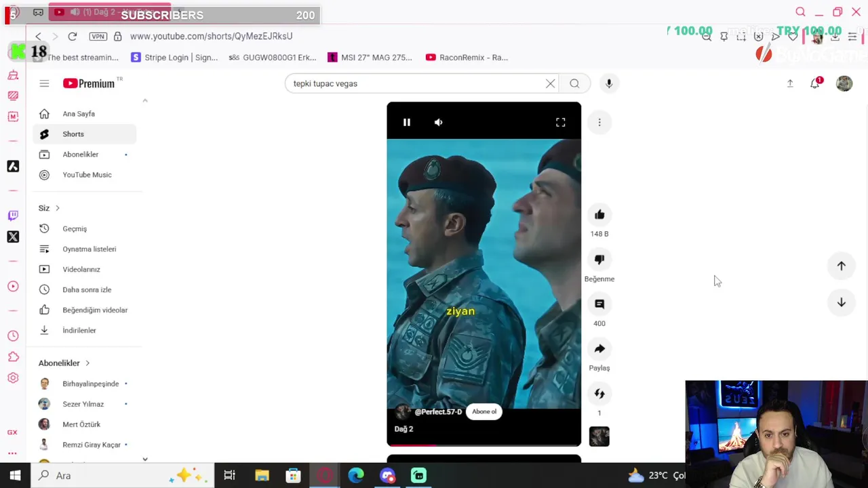
Task: Click the sidebar scroll-up arrow
Action: pyautogui.click(x=144, y=100)
